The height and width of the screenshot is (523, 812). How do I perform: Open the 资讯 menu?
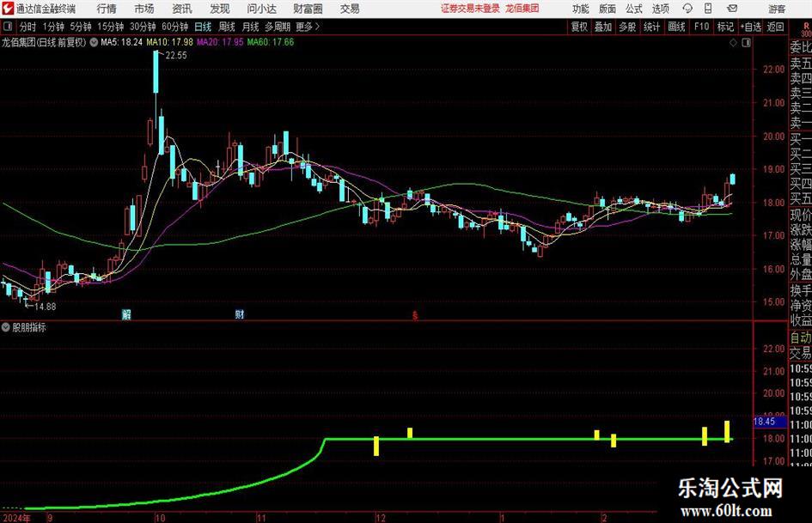click(182, 9)
